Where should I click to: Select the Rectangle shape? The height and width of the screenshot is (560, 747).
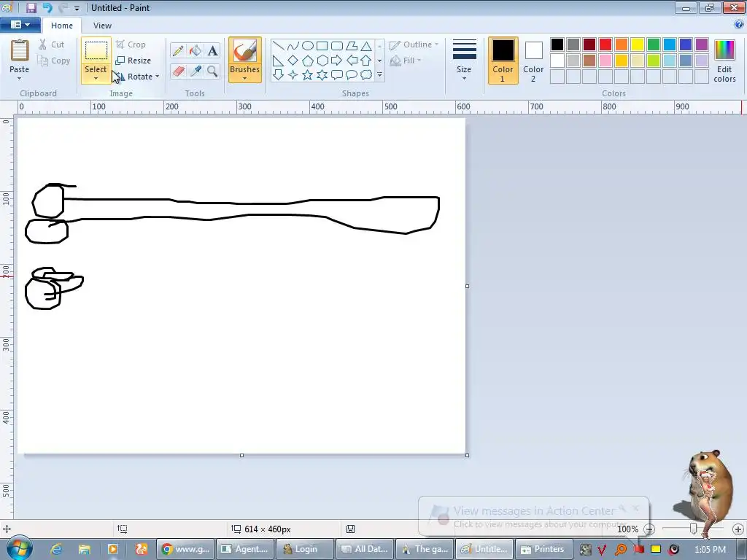pyautogui.click(x=322, y=46)
